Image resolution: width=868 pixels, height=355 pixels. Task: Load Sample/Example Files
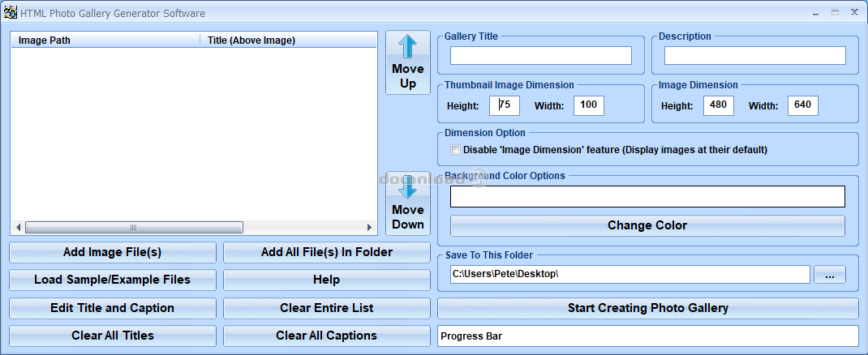pos(113,280)
